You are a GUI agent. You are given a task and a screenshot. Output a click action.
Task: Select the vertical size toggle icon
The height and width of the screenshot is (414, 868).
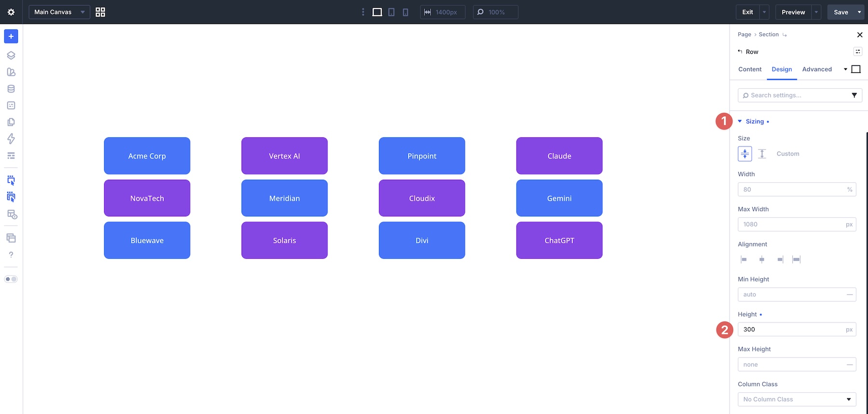point(762,154)
